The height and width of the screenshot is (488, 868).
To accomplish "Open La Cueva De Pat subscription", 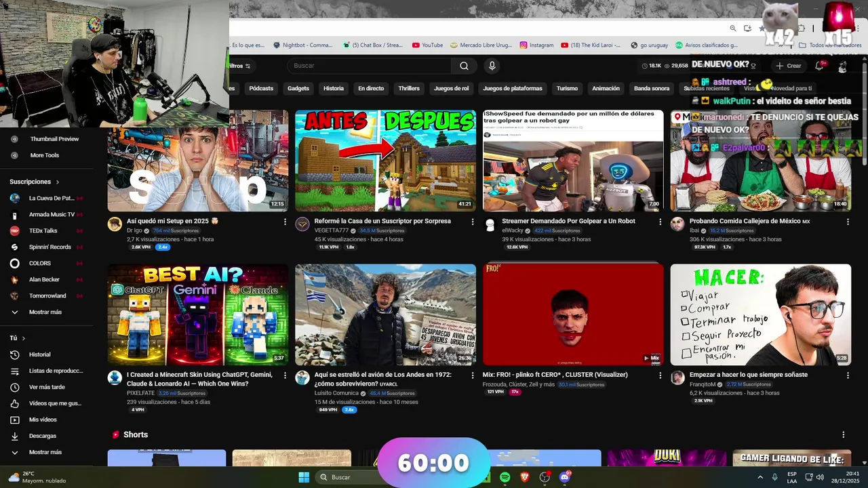I will (45, 198).
